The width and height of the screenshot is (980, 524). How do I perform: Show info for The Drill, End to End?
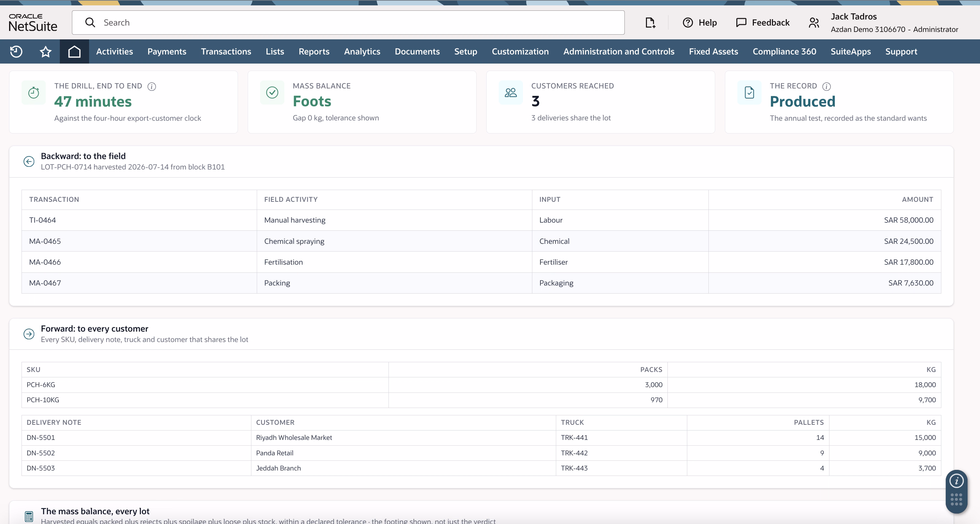point(152,86)
